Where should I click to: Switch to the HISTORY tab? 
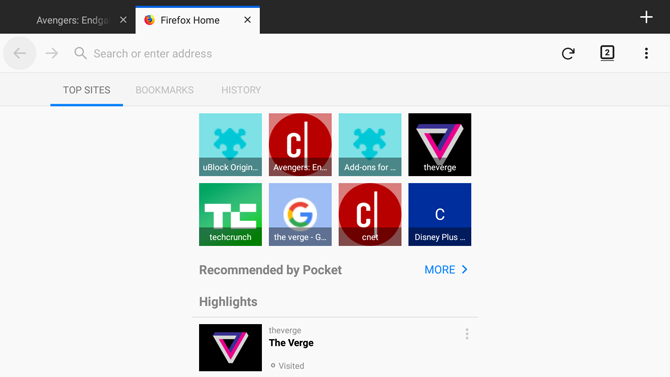tap(241, 90)
